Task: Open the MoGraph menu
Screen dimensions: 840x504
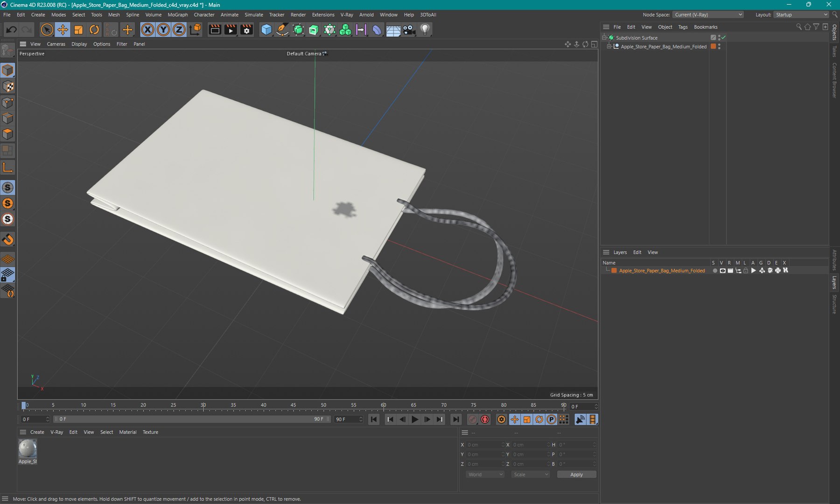Action: [177, 14]
